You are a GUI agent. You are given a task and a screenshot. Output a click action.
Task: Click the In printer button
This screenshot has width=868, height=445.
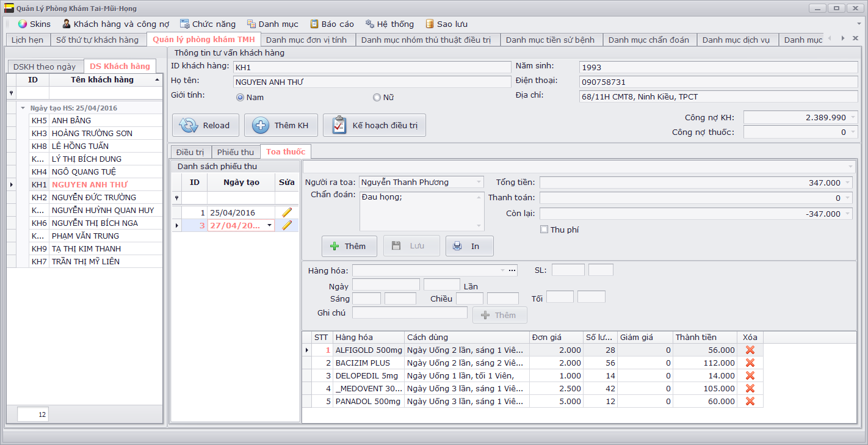(469, 246)
